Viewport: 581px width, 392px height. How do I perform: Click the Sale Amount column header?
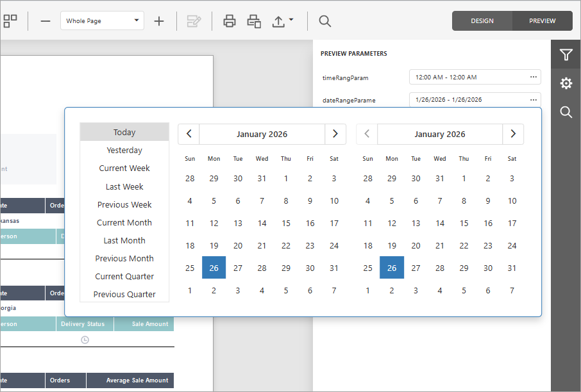[144, 324]
